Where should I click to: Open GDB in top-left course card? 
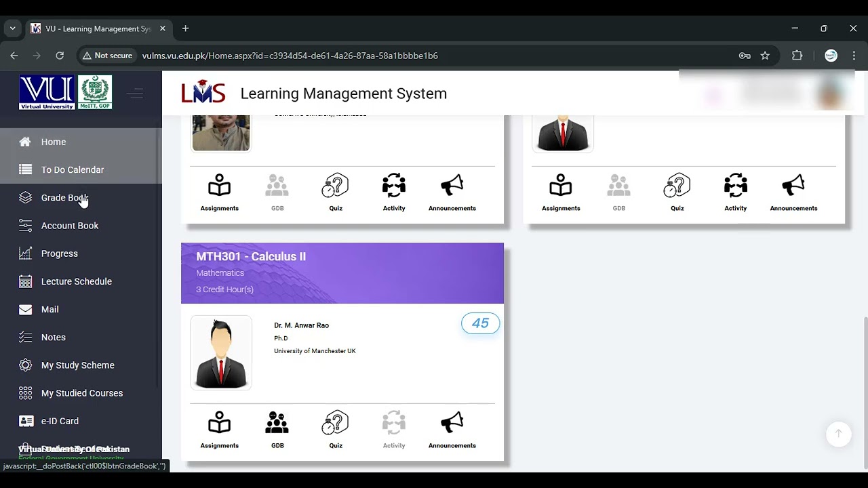pyautogui.click(x=277, y=192)
